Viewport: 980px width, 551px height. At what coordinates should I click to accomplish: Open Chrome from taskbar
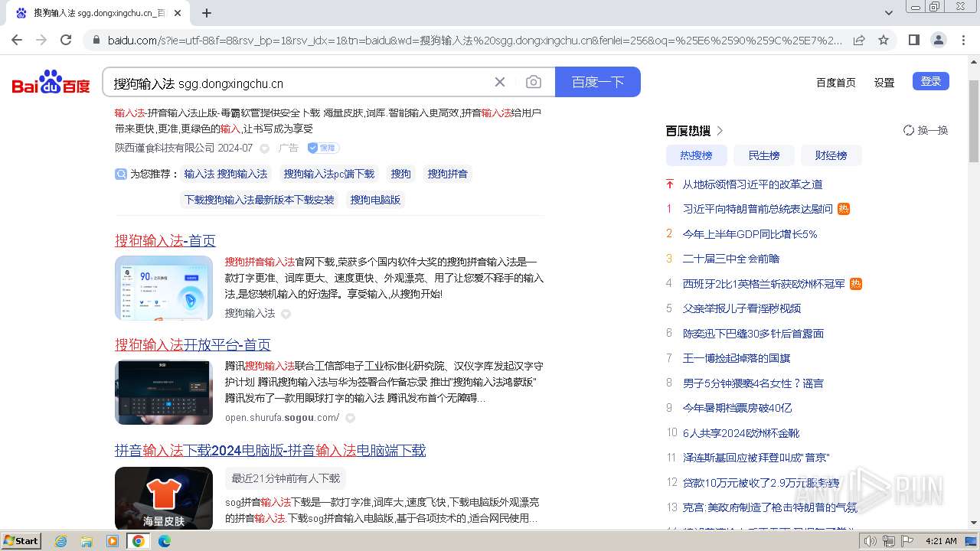click(x=139, y=541)
